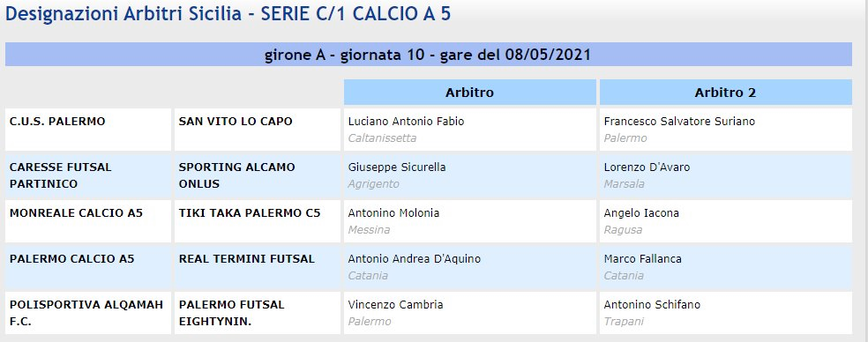Image resolution: width=868 pixels, height=342 pixels.
Task: Select the REAL TERMINI FUTSAL team cell
Action: (x=257, y=267)
